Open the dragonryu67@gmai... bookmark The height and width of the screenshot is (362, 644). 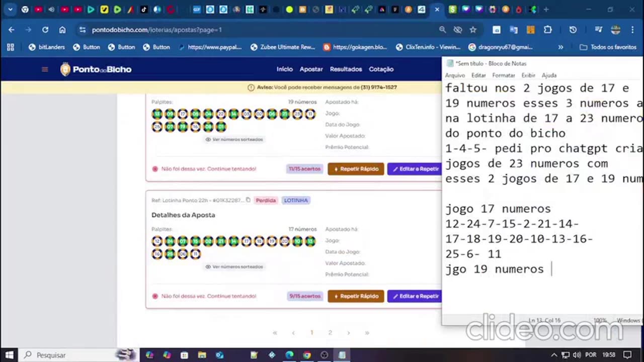point(501,47)
